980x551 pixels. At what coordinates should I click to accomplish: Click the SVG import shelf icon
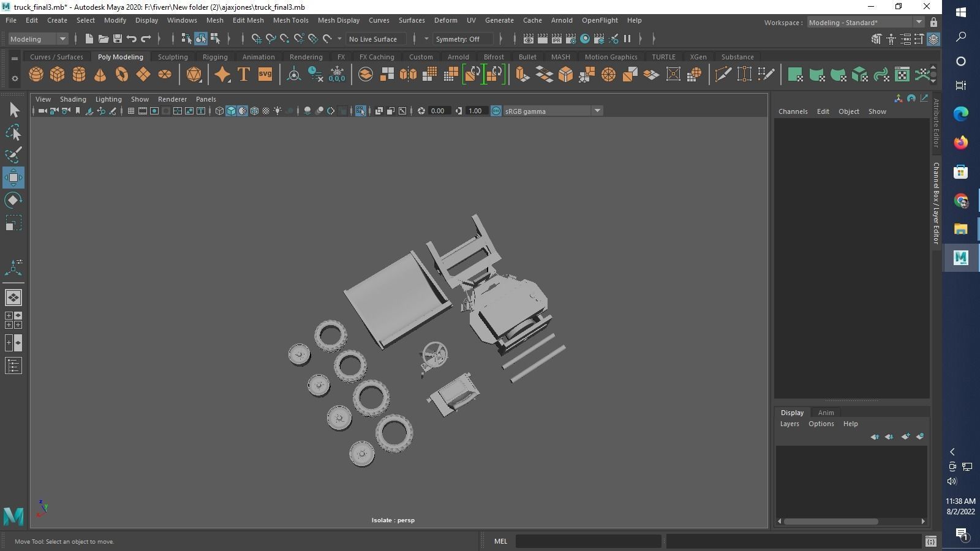(265, 75)
